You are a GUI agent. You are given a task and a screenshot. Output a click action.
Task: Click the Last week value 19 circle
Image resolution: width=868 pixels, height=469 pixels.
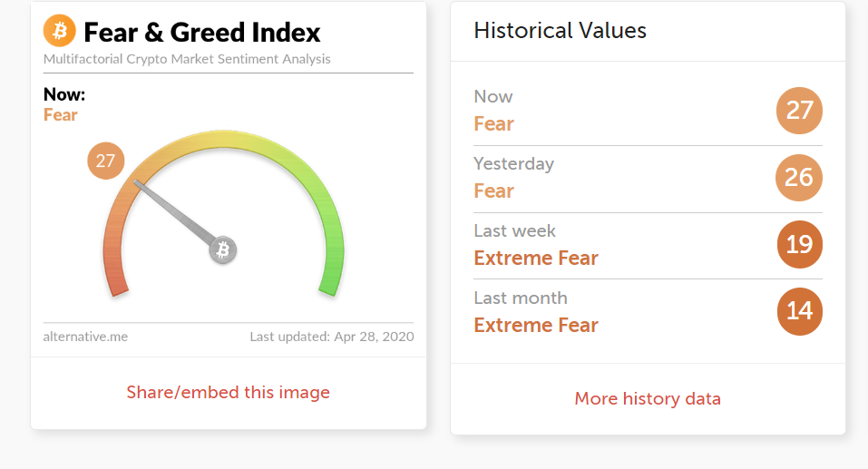800,245
